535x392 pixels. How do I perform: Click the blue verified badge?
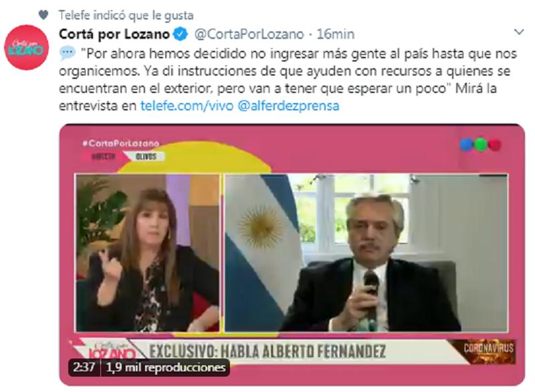(181, 33)
